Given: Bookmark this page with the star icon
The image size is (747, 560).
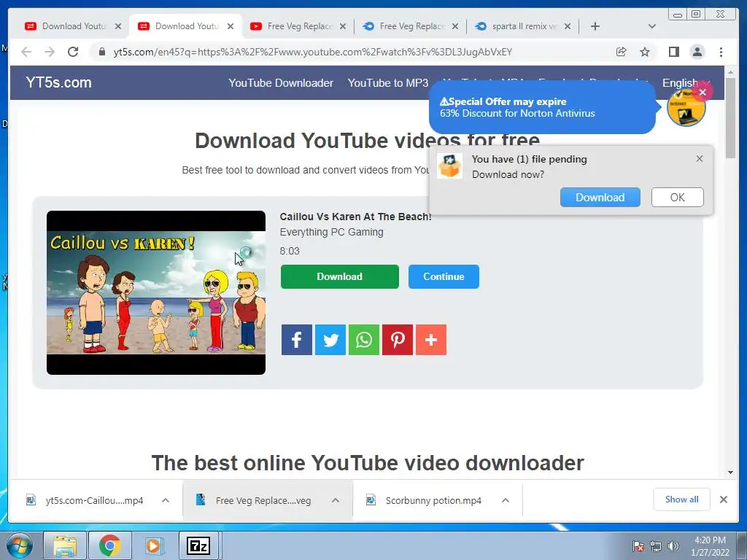Looking at the screenshot, I should click(x=645, y=52).
